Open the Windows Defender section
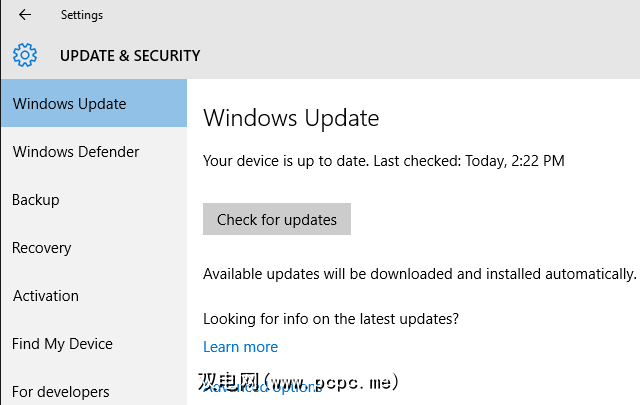Screen dimensions: 640x405 [x=76, y=152]
